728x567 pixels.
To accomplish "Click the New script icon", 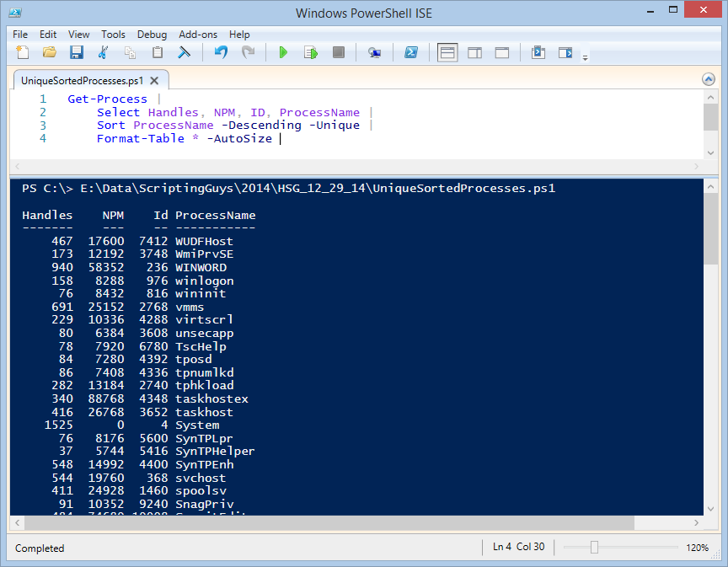I will (23, 53).
